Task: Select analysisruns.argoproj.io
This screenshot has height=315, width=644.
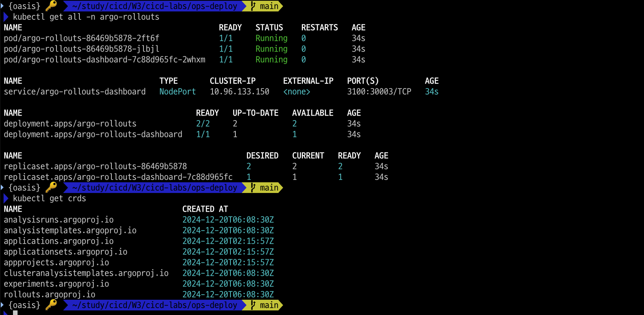Action: point(59,220)
